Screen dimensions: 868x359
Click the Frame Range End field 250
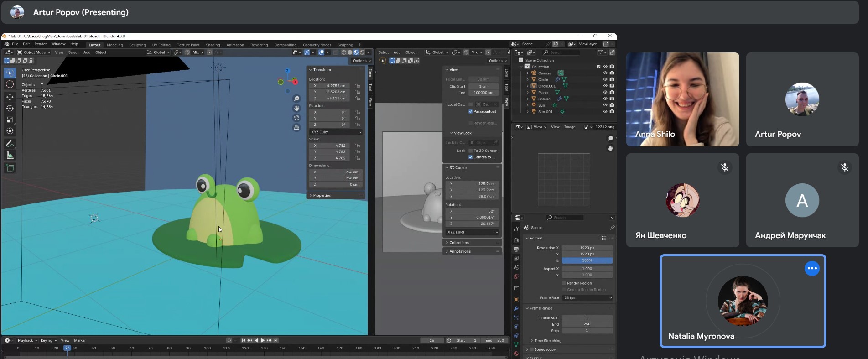[587, 324]
